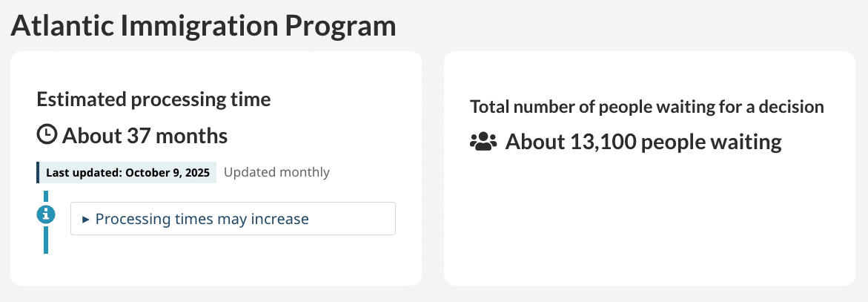Click the About 13,100 people waiting text
This screenshot has height=302, width=868.
(x=643, y=141)
